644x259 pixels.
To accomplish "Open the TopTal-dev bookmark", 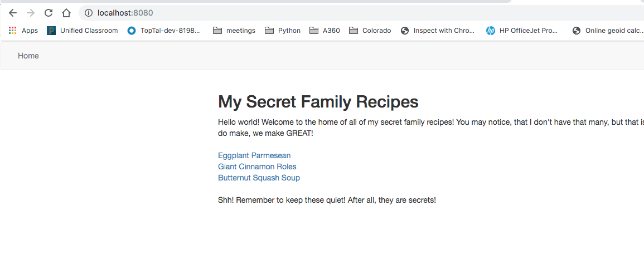I will coord(164,31).
